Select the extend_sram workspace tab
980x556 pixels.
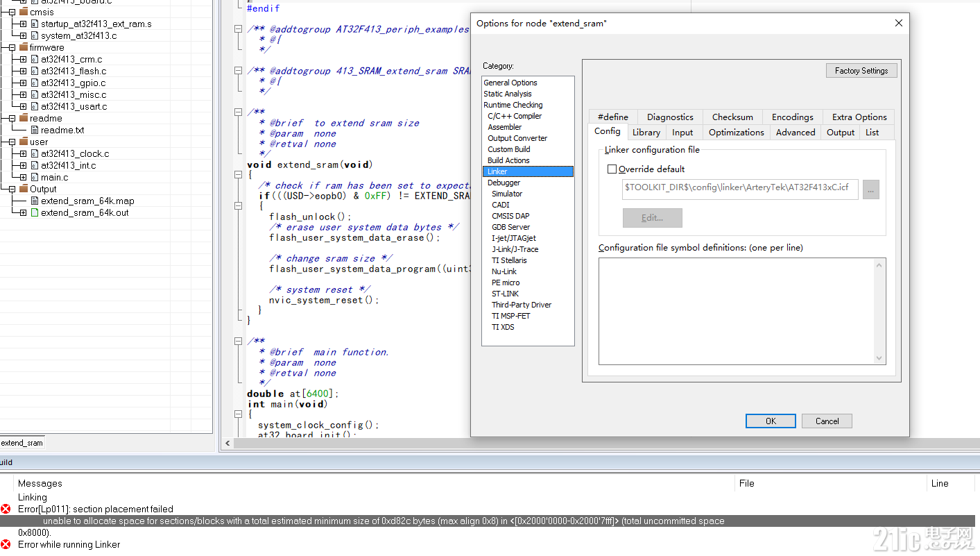click(x=22, y=442)
